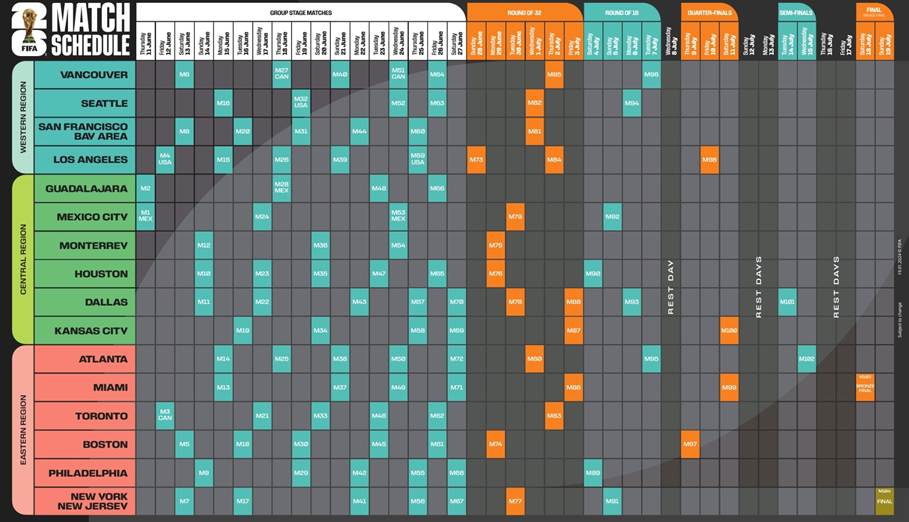Select the GROUP STAGE MATCHES header
This screenshot has height=522, width=909.
pos(301,12)
